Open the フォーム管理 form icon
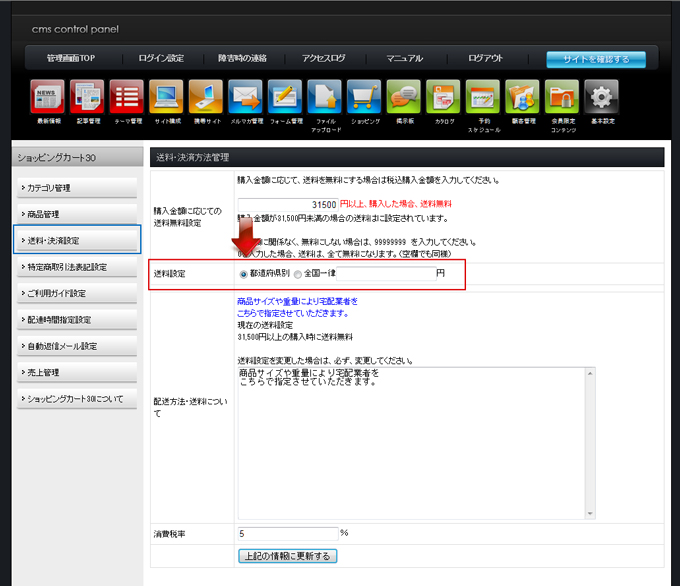This screenshot has height=586, width=680. (285, 97)
